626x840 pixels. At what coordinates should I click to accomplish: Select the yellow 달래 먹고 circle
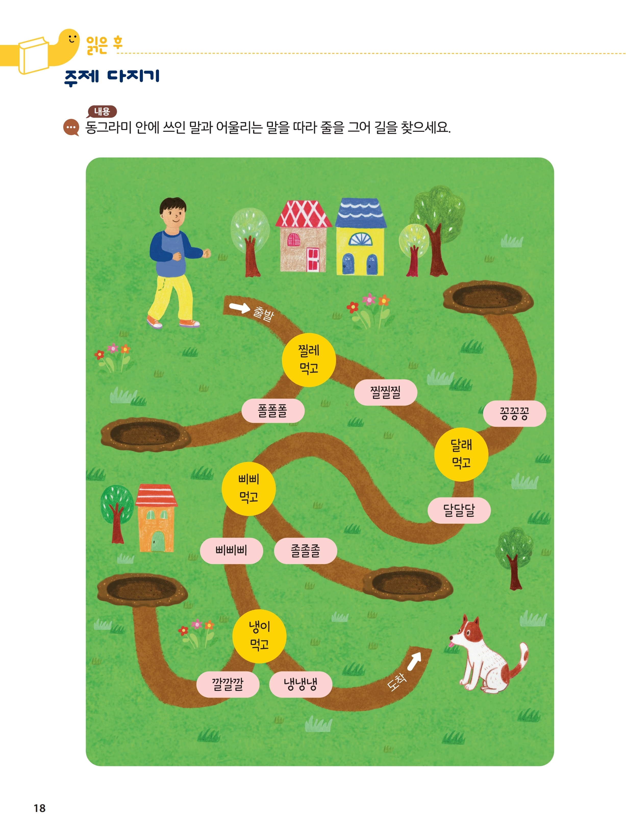coord(461,455)
